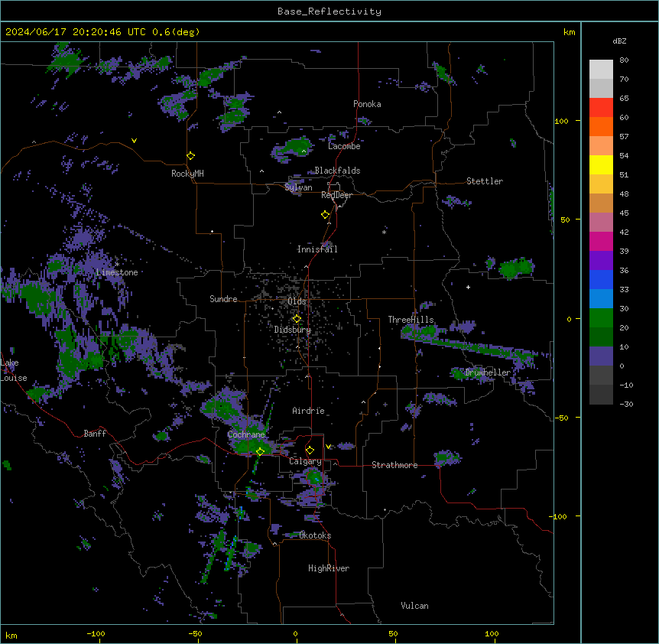Image resolution: width=659 pixels, height=644 pixels.
Task: Pick the slate purple swatch between 10 and 0
Action: click(601, 356)
